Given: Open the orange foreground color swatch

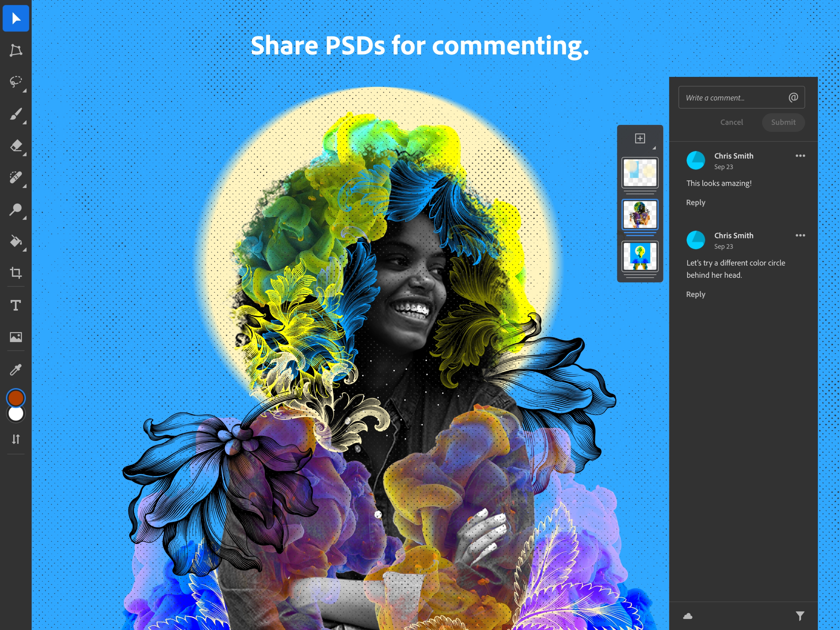Looking at the screenshot, I should (x=16, y=398).
